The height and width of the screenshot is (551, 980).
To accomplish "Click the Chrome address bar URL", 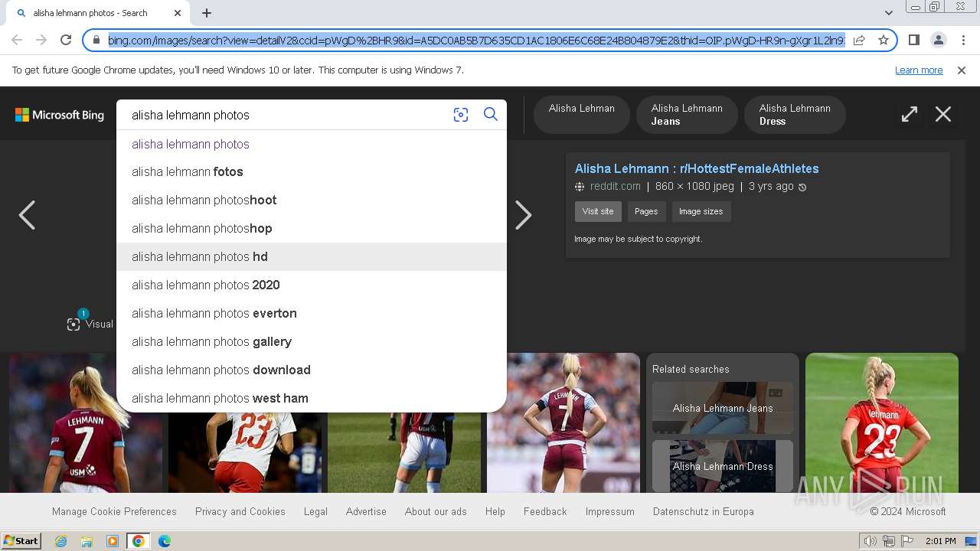I will coord(476,40).
